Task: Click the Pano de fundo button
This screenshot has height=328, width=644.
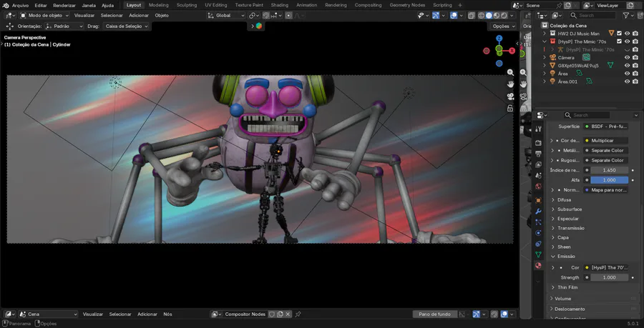Action: click(434, 314)
